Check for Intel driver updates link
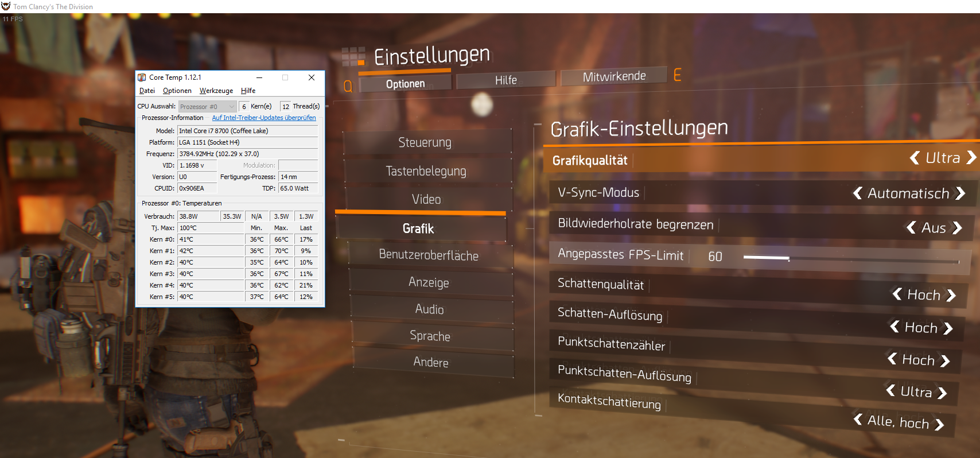This screenshot has height=458, width=980. (264, 118)
